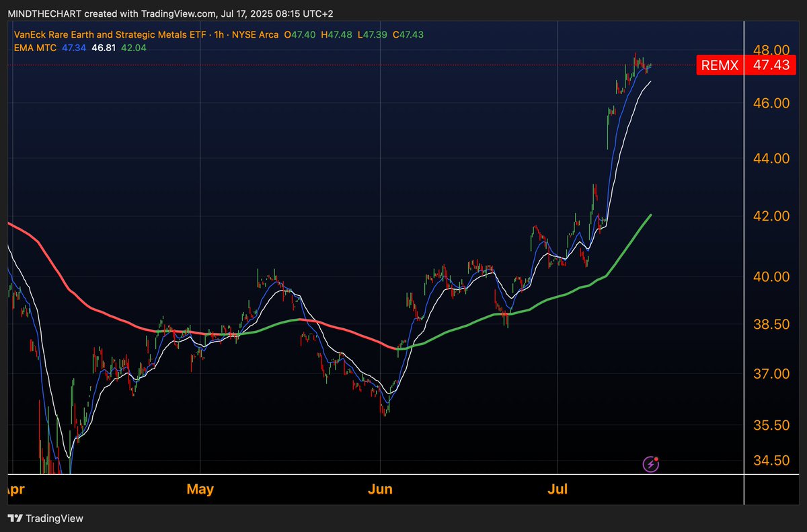Click the red 47.43 current price tag
Screen dimensions: 807x532
pos(770,65)
